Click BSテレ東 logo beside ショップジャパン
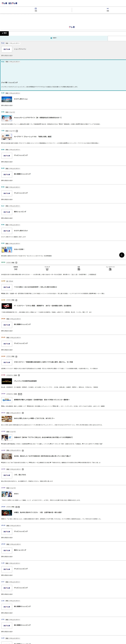The width and height of the screenshot is (126, 644). pyautogui.click(x=7, y=49)
